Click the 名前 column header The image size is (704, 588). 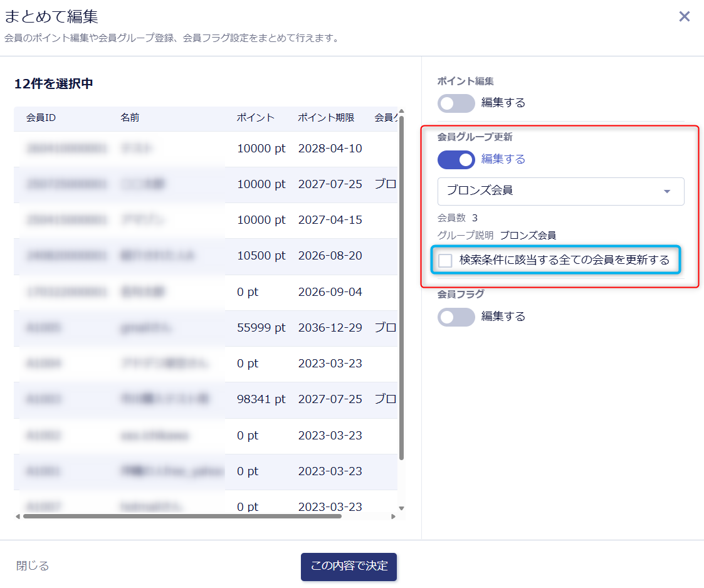click(x=130, y=118)
